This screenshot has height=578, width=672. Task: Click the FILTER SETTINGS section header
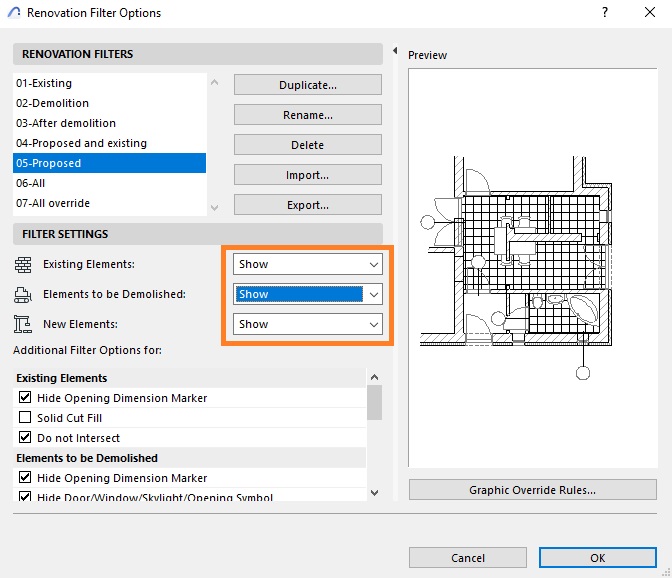coord(198,234)
